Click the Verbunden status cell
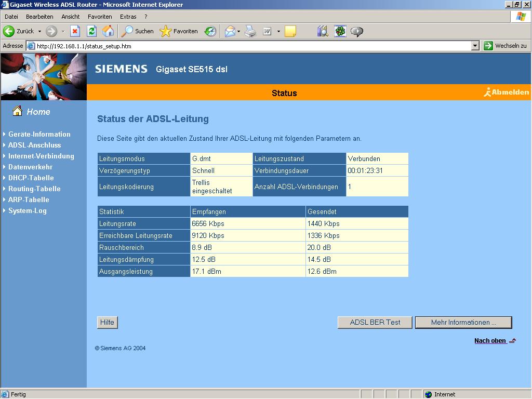Image resolution: width=532 pixels, height=399 pixels. pyautogui.click(x=377, y=158)
